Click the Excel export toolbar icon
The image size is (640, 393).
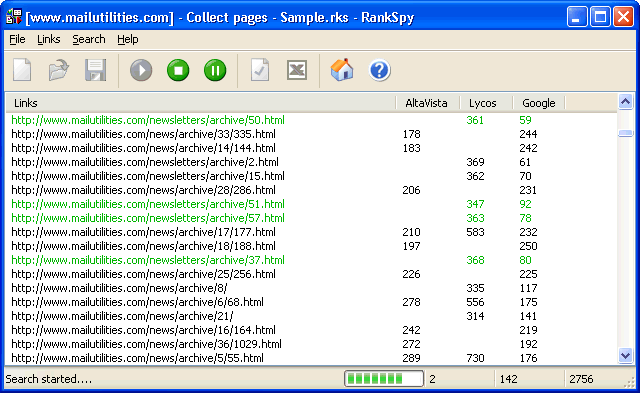(297, 70)
